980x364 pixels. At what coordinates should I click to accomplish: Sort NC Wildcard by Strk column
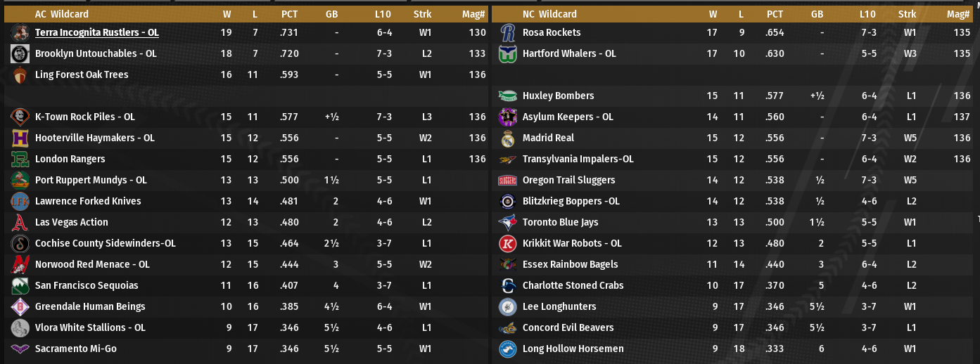click(907, 14)
